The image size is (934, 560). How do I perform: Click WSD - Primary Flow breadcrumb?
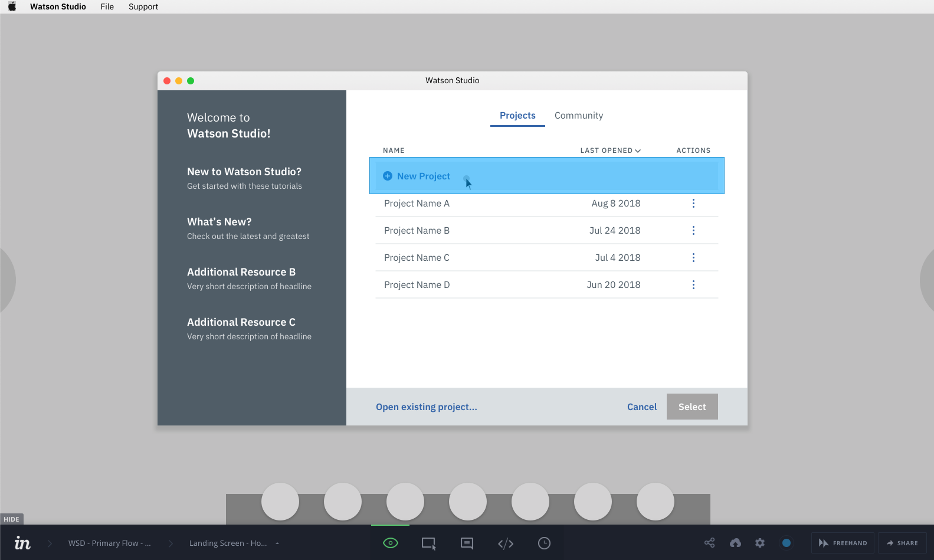pos(109,543)
